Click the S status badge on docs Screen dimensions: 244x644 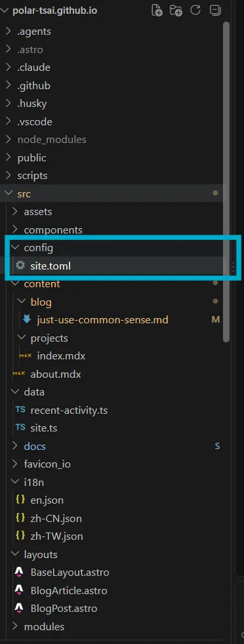click(217, 446)
